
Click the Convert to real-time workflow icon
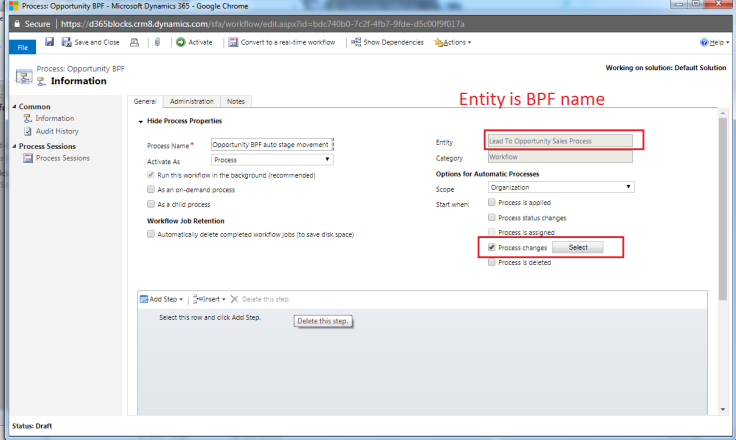tap(233, 42)
